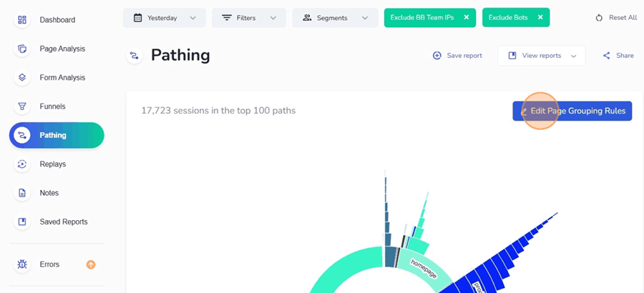The height and width of the screenshot is (293, 644).
Task: Open the Yesterday date range dropdown
Action: 164,18
